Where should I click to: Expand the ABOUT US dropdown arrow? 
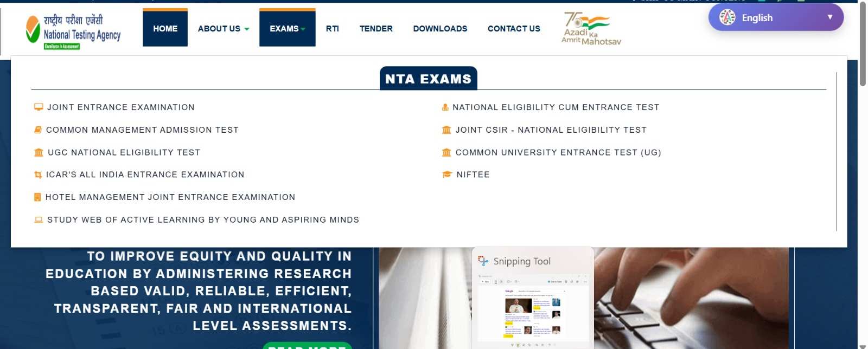247,29
